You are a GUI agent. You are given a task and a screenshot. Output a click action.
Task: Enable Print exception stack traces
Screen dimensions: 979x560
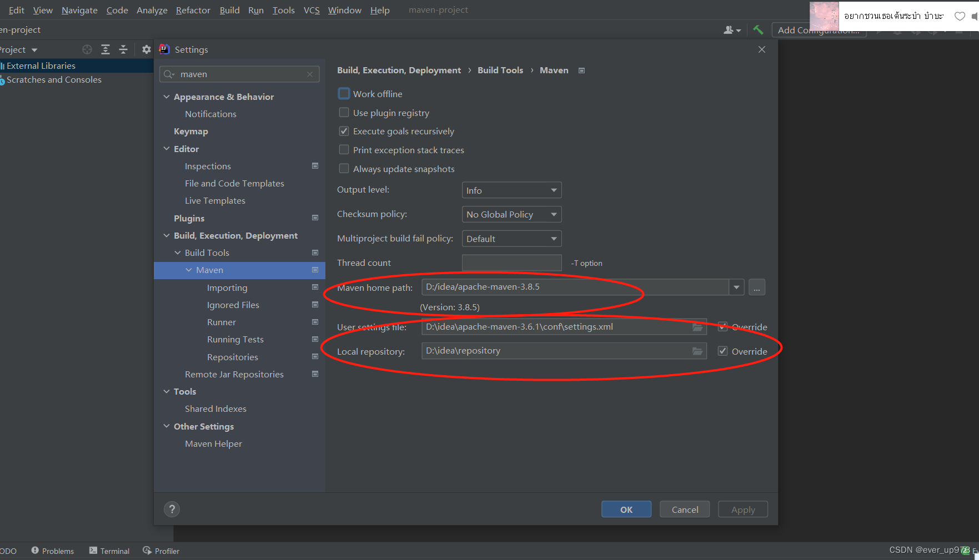pyautogui.click(x=344, y=150)
